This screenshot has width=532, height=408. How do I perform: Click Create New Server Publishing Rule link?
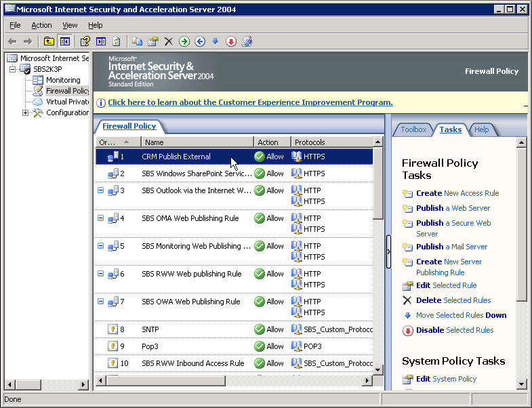(449, 267)
